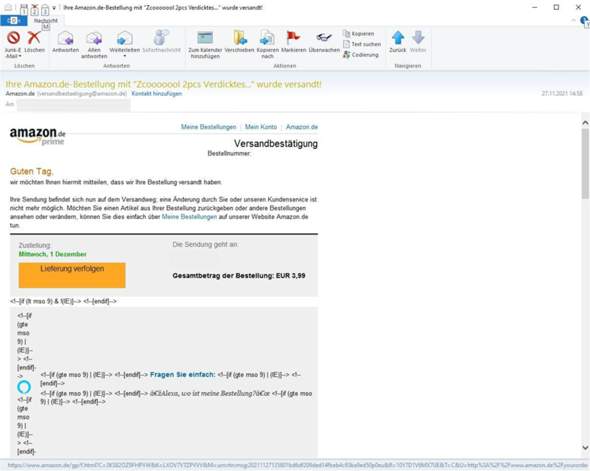The width and height of the screenshot is (590, 471).
Task: Click the received date 27.11.2021
Action: [562, 93]
